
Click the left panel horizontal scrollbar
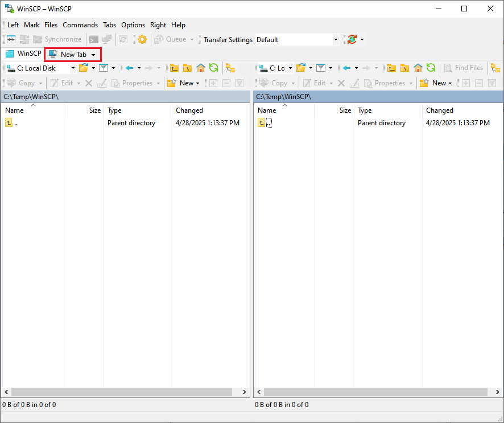(x=122, y=392)
